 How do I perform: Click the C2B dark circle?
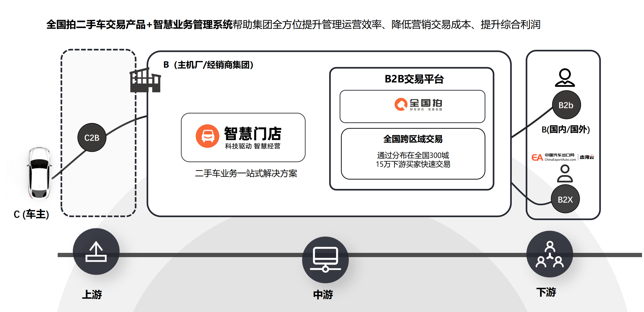click(92, 138)
